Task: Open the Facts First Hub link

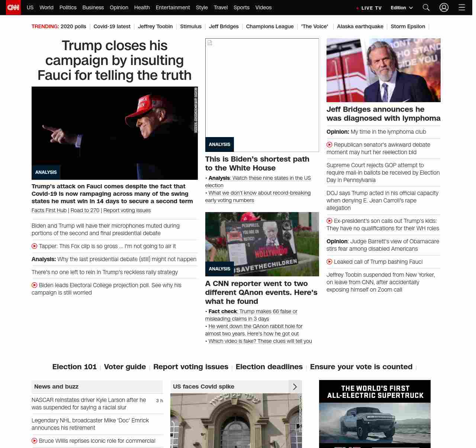Action: [x=49, y=210]
